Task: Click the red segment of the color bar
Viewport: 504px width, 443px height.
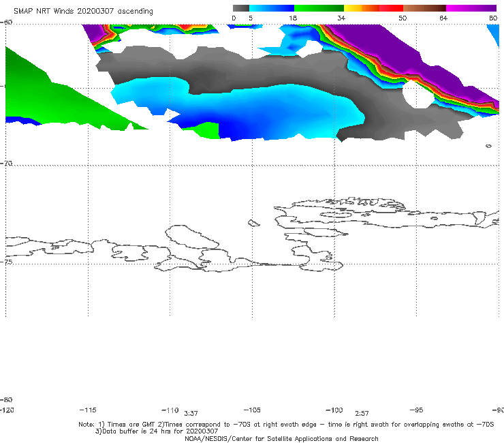Action: tap(391, 8)
